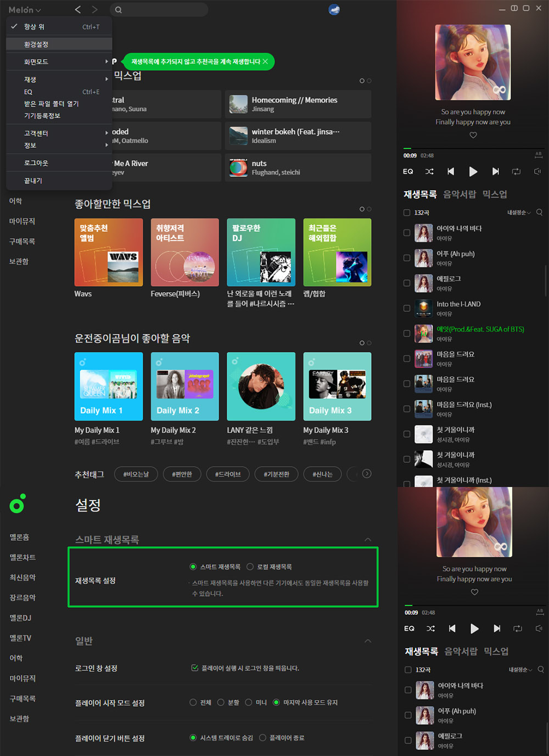549x756 pixels.
Task: Tick the checkbox for 마음을 드려요 (Inst.)
Action: [x=407, y=409]
